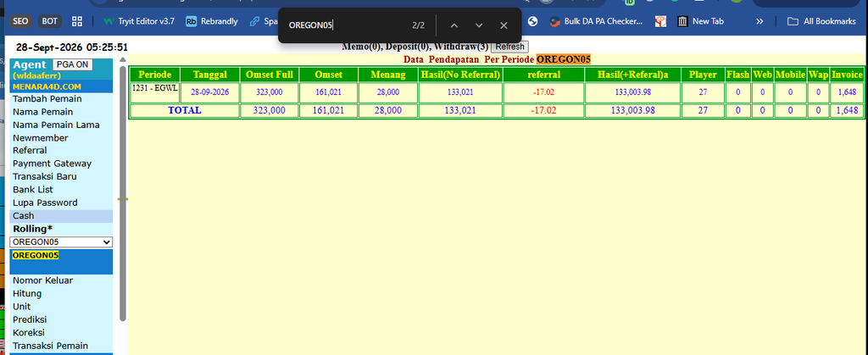Click the Agent label in sidebar
Screen dimensions: 868x355
point(30,64)
